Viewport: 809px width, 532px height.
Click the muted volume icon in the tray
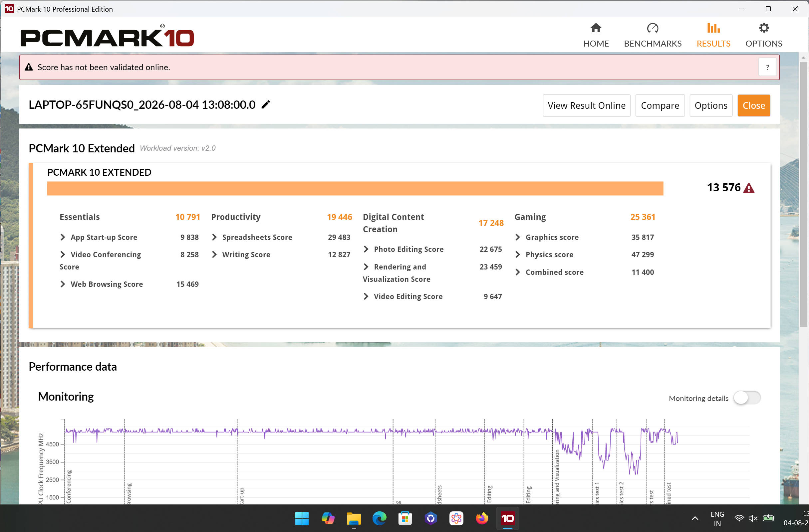[x=753, y=518]
